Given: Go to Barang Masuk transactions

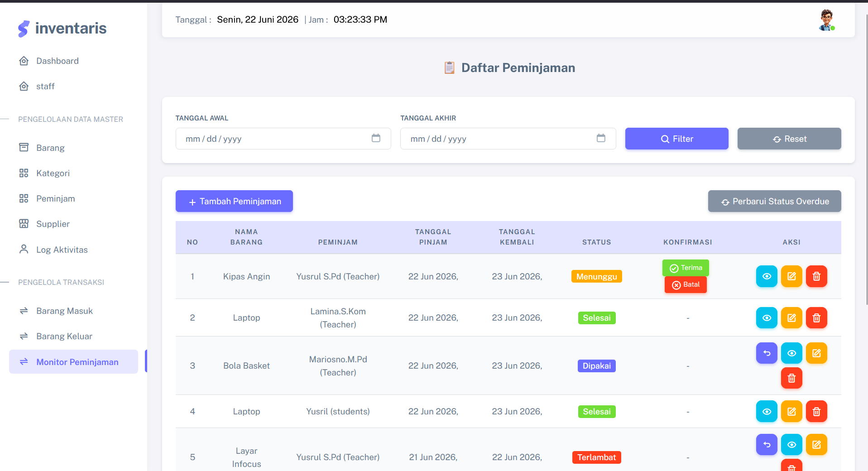Looking at the screenshot, I should click(73, 311).
